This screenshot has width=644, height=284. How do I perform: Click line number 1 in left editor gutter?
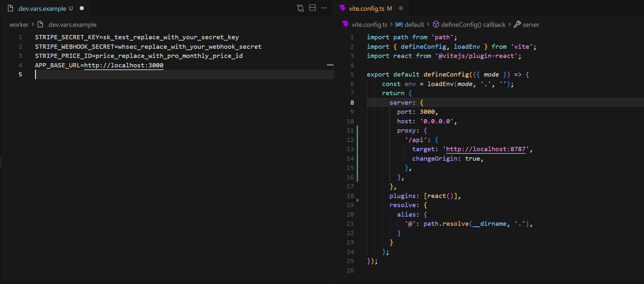coord(20,37)
